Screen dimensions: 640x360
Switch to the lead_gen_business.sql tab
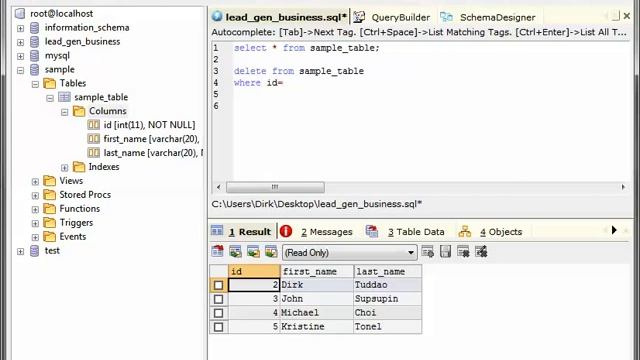[x=280, y=17]
